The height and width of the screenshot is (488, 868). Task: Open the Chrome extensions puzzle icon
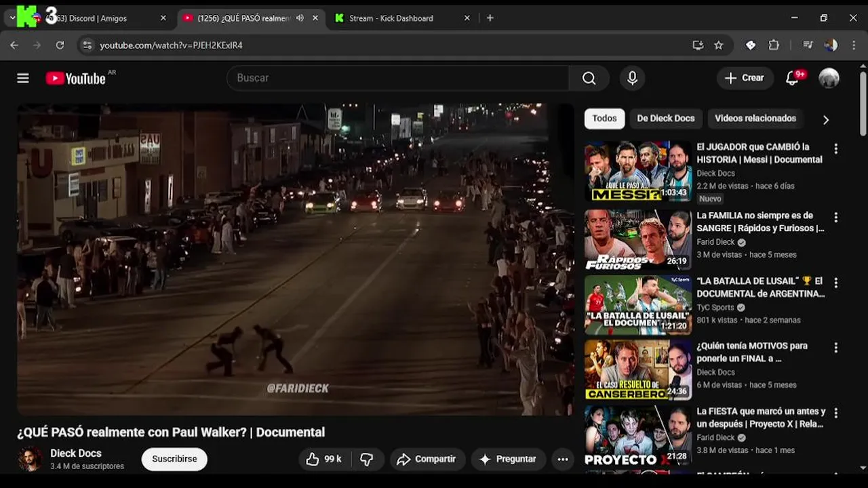click(x=774, y=45)
